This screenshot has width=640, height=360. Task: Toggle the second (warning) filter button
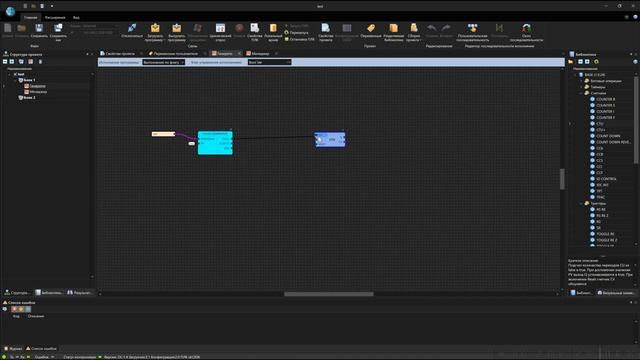21,309
